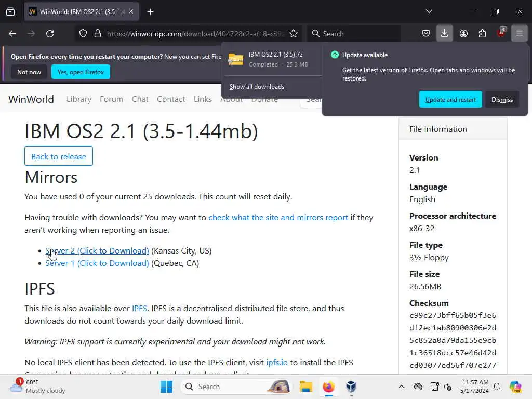The width and height of the screenshot is (532, 399).
Task: Open the Pocket save icon
Action: click(426, 34)
